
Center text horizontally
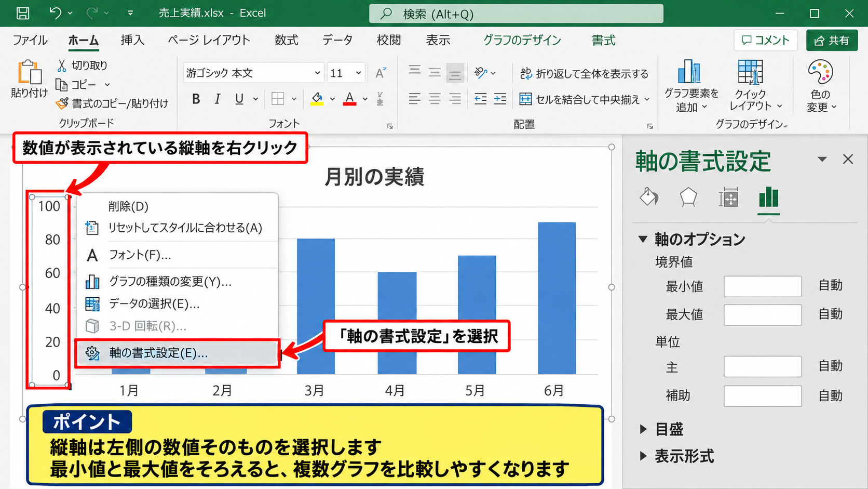(435, 99)
